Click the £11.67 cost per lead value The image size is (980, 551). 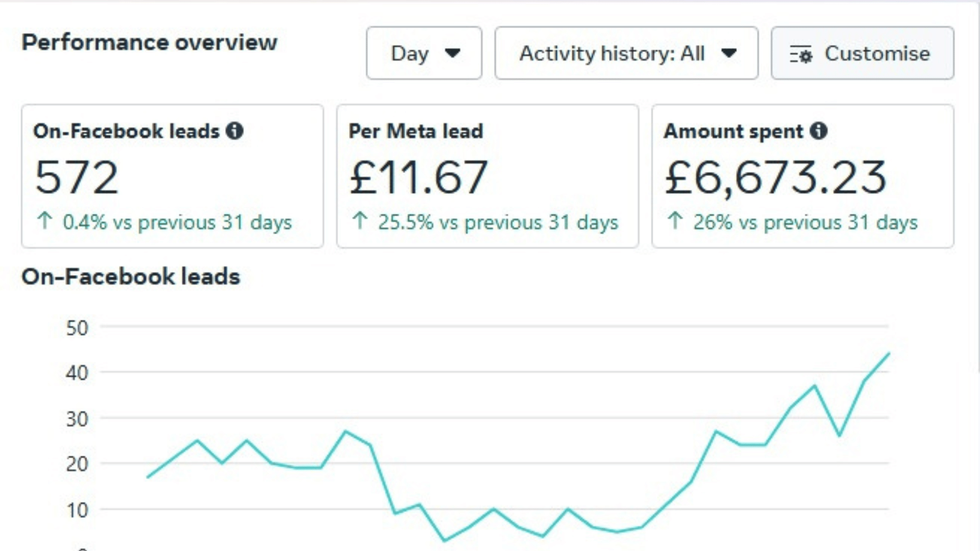tap(419, 178)
